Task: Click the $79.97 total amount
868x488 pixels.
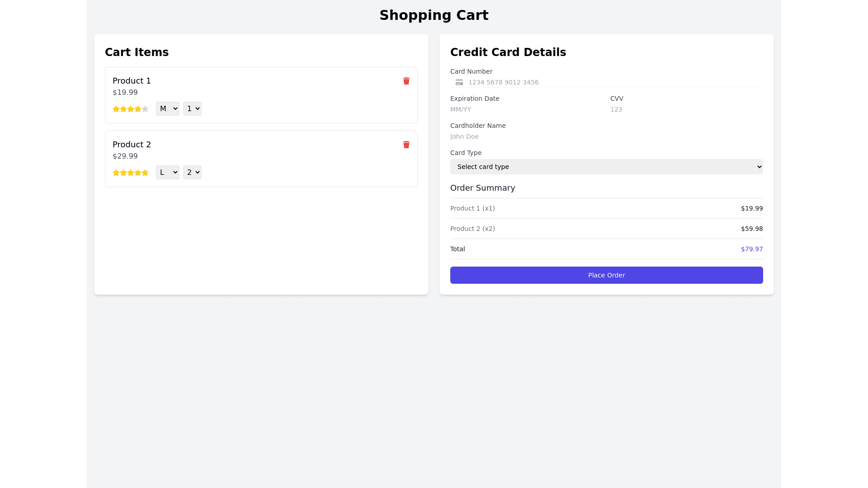Action: pos(751,249)
